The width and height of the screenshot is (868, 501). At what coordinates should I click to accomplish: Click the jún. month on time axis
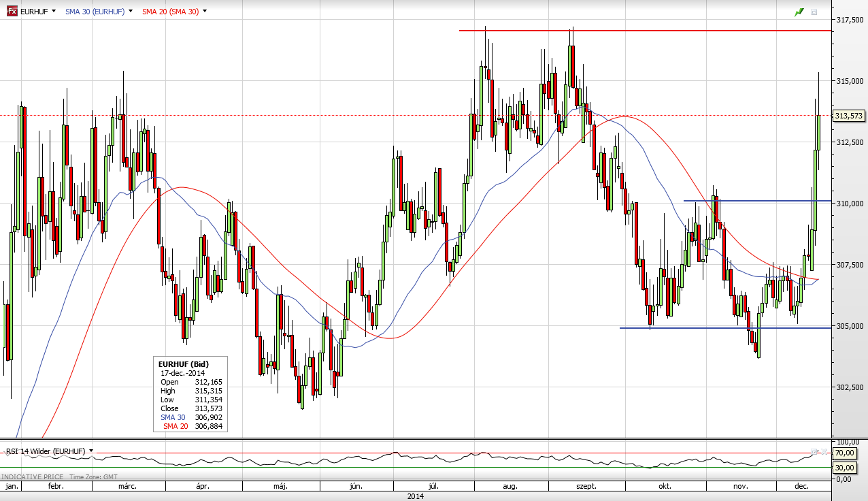tap(355, 487)
